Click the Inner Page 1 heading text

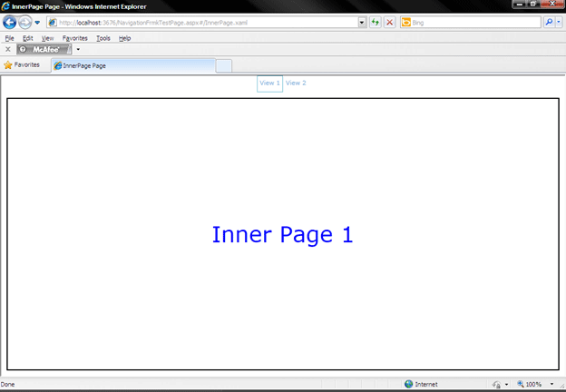pos(282,235)
